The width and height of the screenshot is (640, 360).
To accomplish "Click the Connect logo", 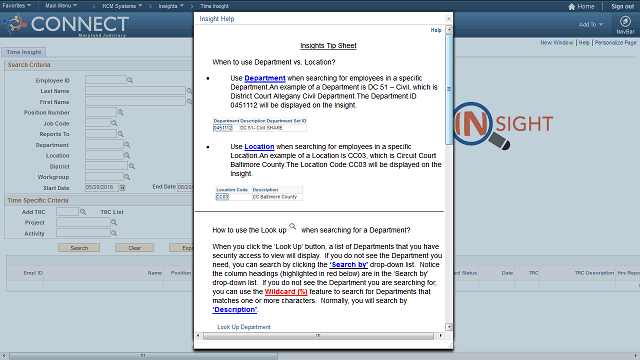I will [67, 24].
